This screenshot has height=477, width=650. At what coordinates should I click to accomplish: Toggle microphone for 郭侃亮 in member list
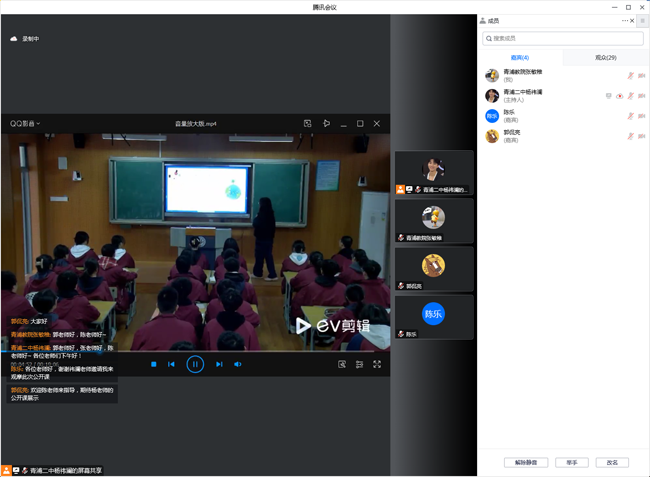pos(631,136)
